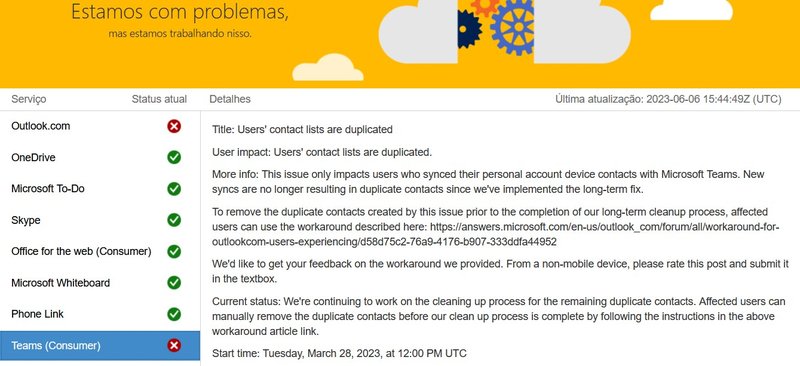This screenshot has height=366, width=800.
Task: Click the red error icon on Teams (Consumer)
Action: point(174,346)
